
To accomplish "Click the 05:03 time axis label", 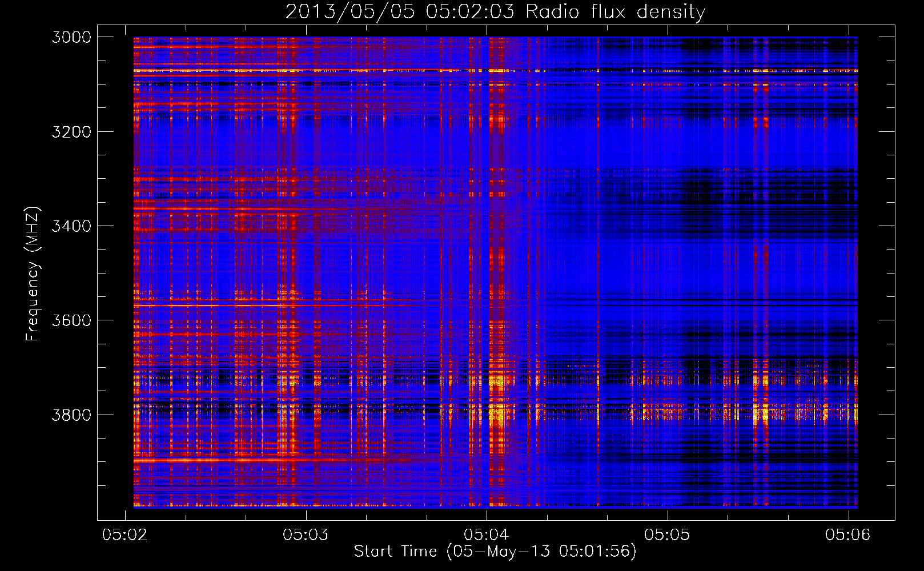I will [x=306, y=534].
